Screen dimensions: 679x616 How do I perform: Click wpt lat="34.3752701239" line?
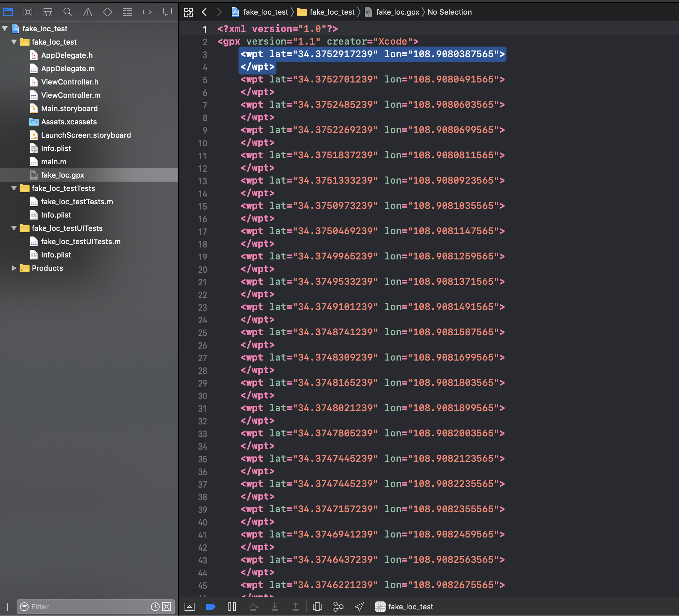click(x=372, y=79)
